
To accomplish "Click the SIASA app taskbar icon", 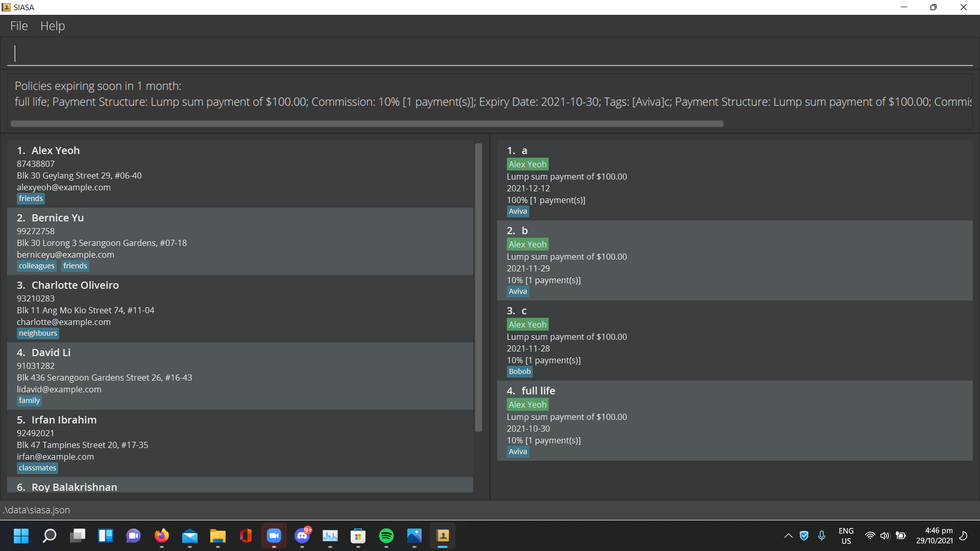I will point(443,536).
